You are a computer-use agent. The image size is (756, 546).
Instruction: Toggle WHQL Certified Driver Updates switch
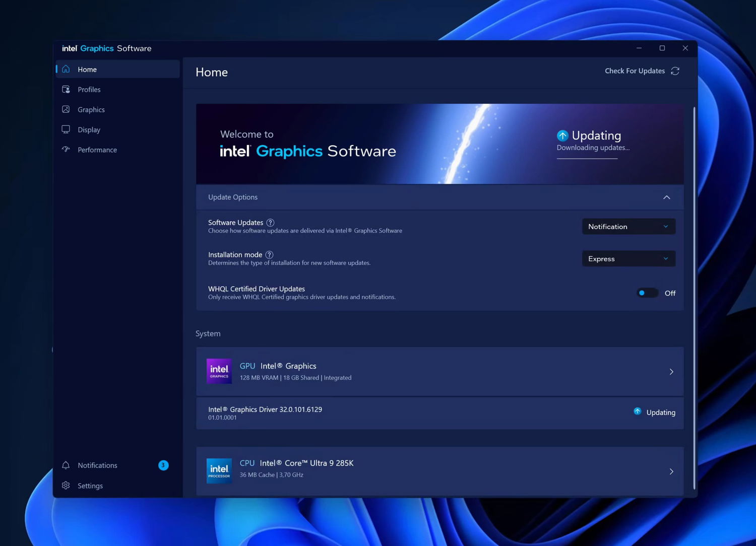647,293
